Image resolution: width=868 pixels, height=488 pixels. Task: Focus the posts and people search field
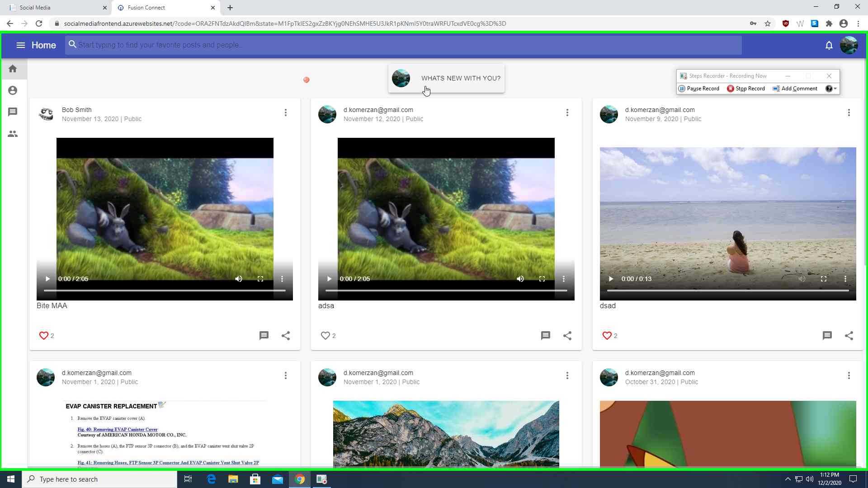pos(403,45)
